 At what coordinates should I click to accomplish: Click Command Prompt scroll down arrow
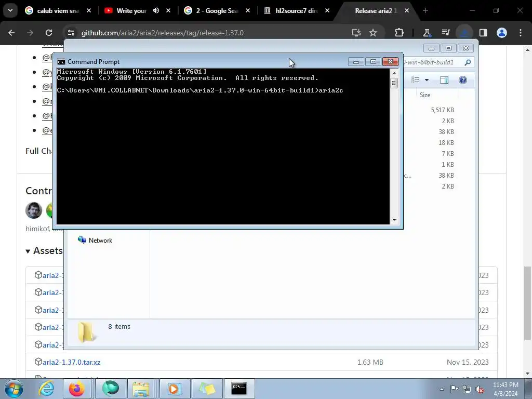click(394, 220)
